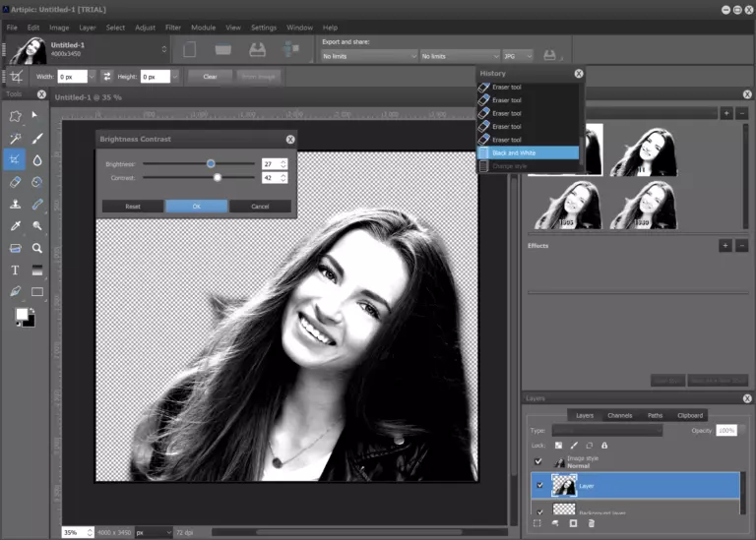Click the Brightness slider handle
The height and width of the screenshot is (540, 756).
pos(211,163)
